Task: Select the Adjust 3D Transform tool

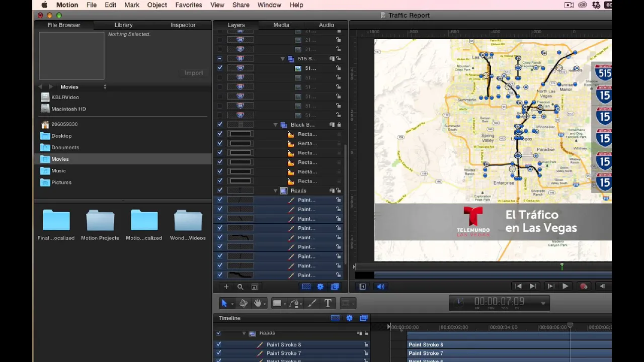Action: click(243, 303)
